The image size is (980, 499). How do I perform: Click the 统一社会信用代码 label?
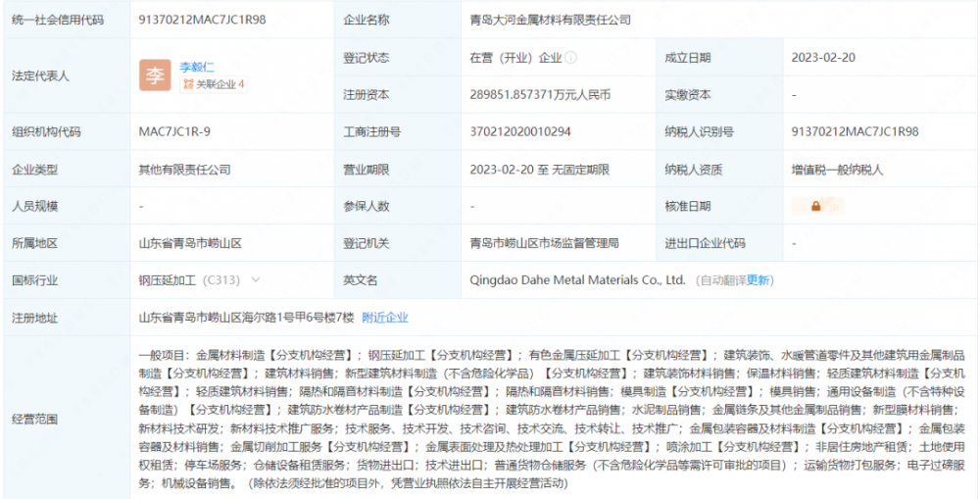[58, 20]
